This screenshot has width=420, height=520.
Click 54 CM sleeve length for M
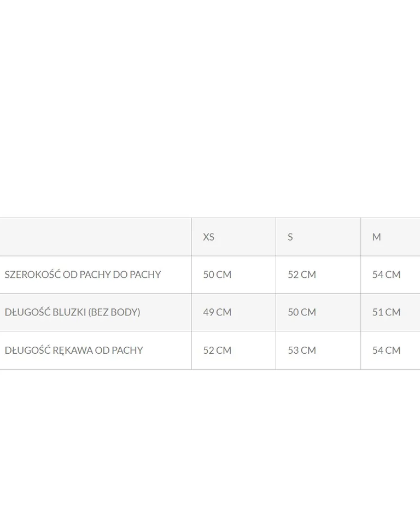point(387,350)
